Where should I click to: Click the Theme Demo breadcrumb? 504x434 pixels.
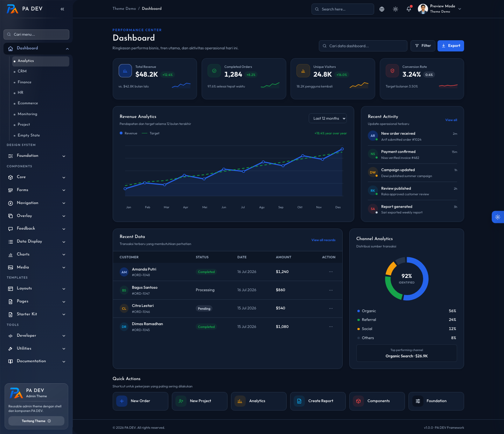tap(124, 9)
